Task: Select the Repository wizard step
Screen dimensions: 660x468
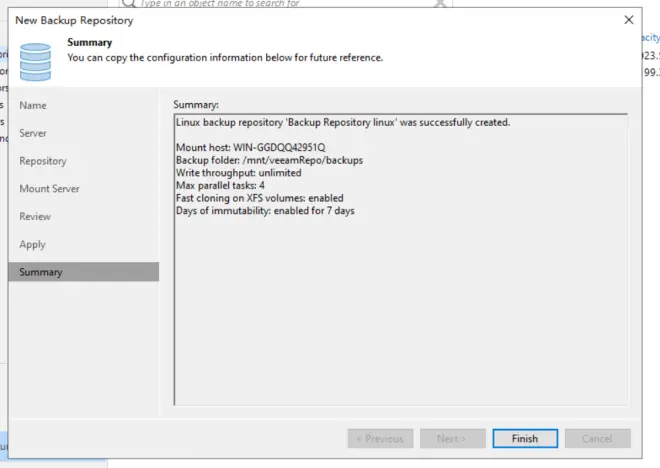Action: (x=43, y=161)
